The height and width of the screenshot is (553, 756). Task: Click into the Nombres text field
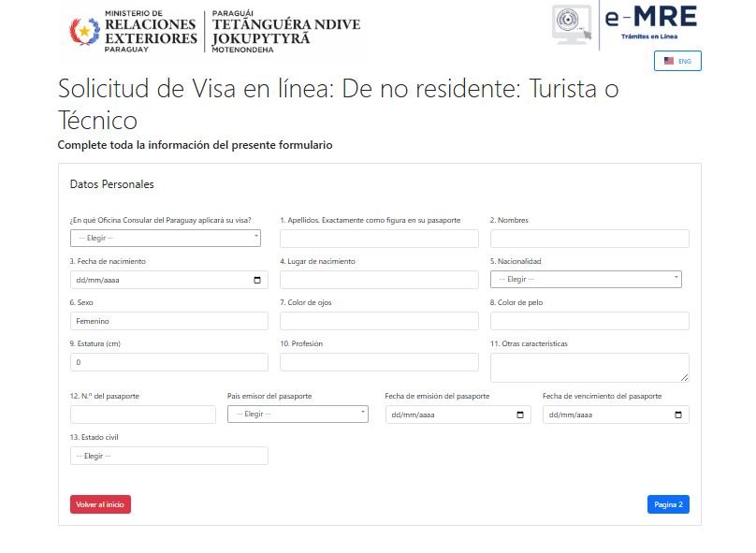point(589,239)
